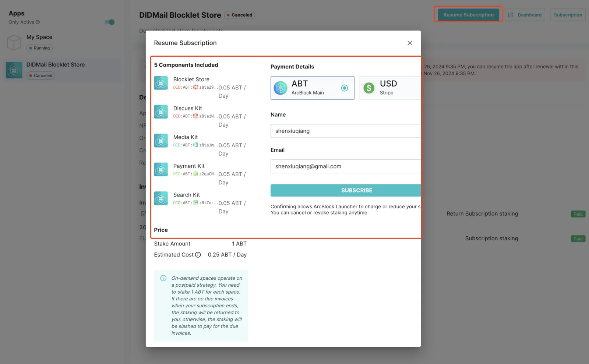
Task: Click the Blocklet Store DID avatar icon
Action: pos(196,87)
